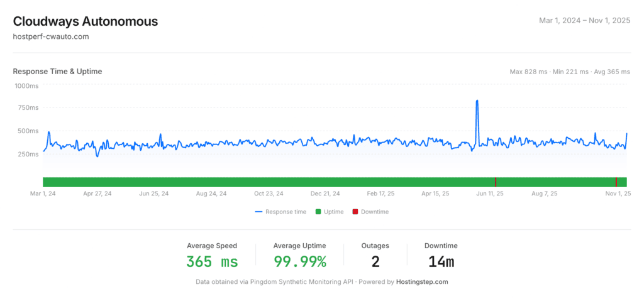
Task: Click the 500ms axis label
Action: (x=29, y=131)
